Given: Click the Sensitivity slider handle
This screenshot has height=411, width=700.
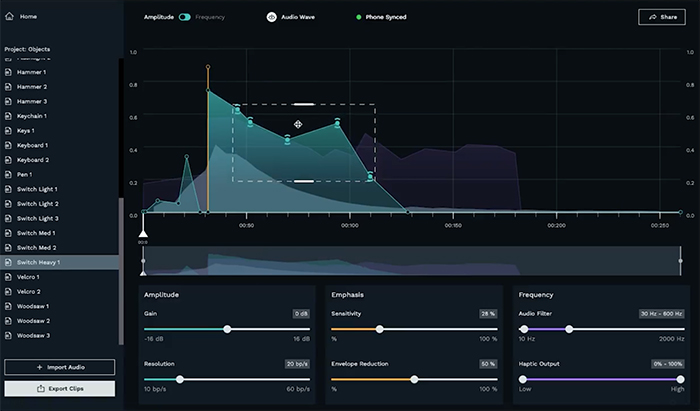Looking at the screenshot, I should click(x=380, y=328).
